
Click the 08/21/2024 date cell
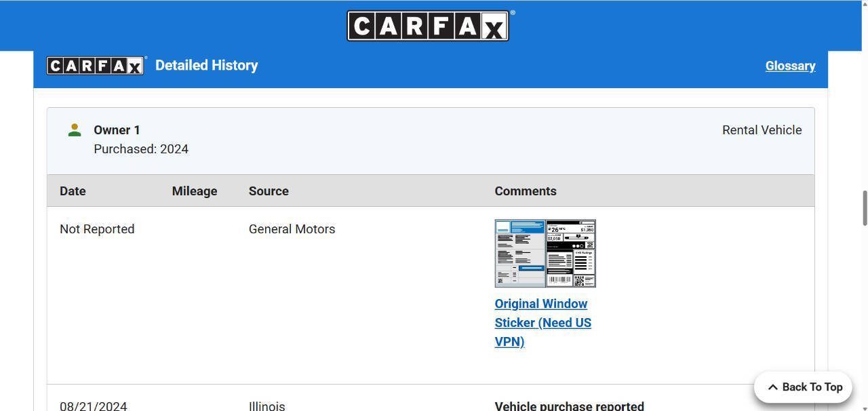click(94, 406)
